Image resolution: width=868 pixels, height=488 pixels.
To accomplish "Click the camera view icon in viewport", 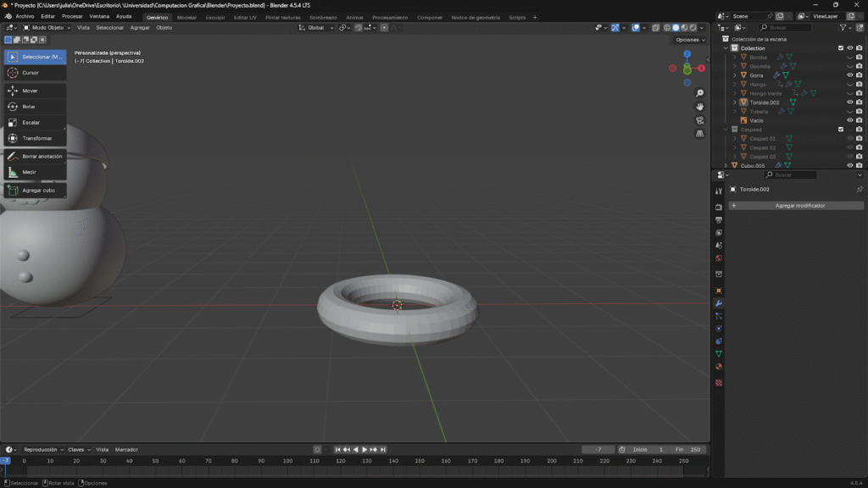I will click(700, 120).
